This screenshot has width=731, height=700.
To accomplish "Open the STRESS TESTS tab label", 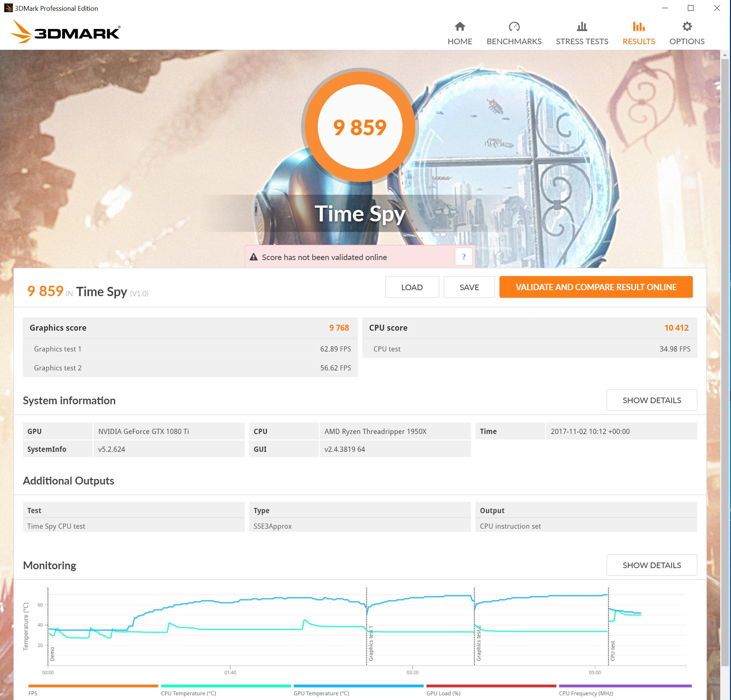I will coord(582,41).
